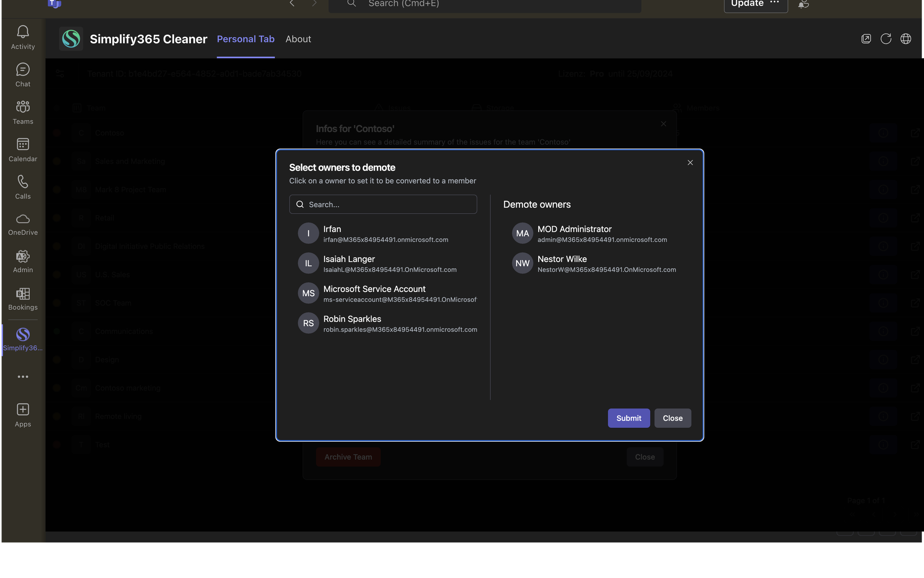Viewport: 924px width, 578px height.
Task: Open the Apps store in the sidebar
Action: tap(23, 415)
